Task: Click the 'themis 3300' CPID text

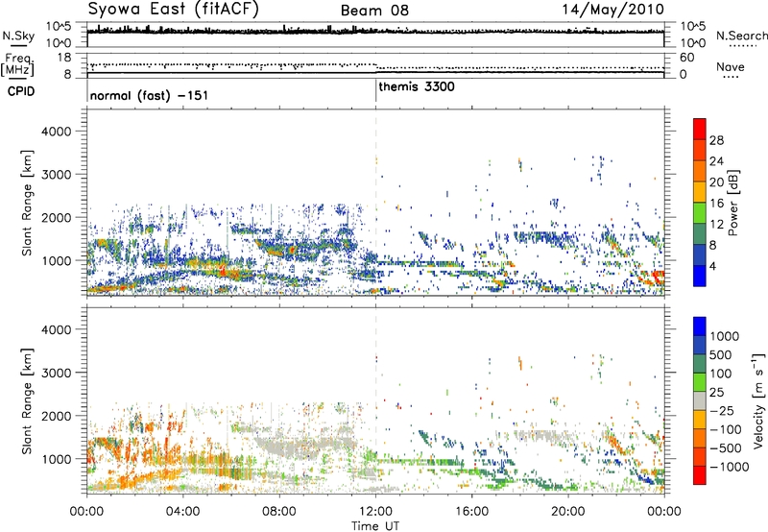Action: pos(417,87)
